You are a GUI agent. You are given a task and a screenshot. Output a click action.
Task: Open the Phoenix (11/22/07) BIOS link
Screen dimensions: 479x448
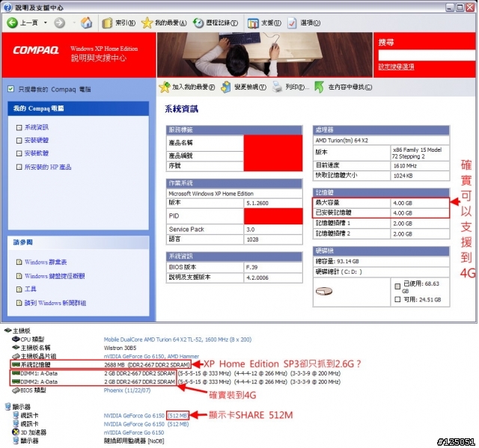[127, 390]
